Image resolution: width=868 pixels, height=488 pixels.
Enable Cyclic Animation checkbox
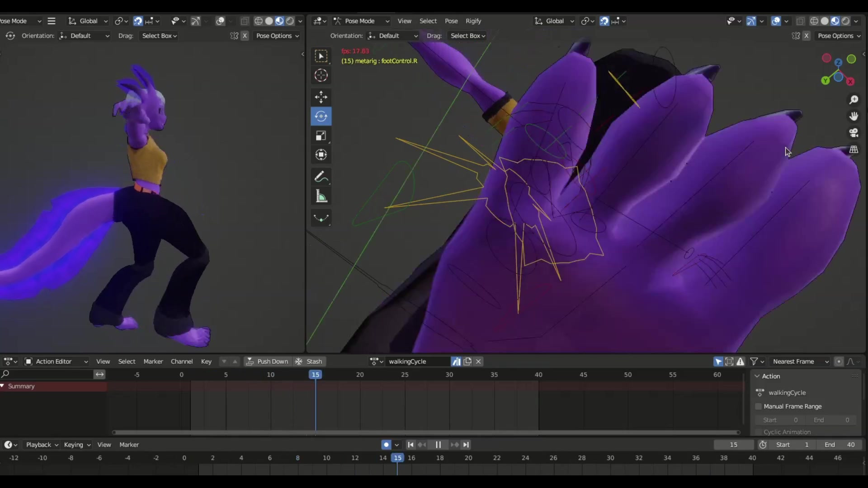[x=759, y=432]
